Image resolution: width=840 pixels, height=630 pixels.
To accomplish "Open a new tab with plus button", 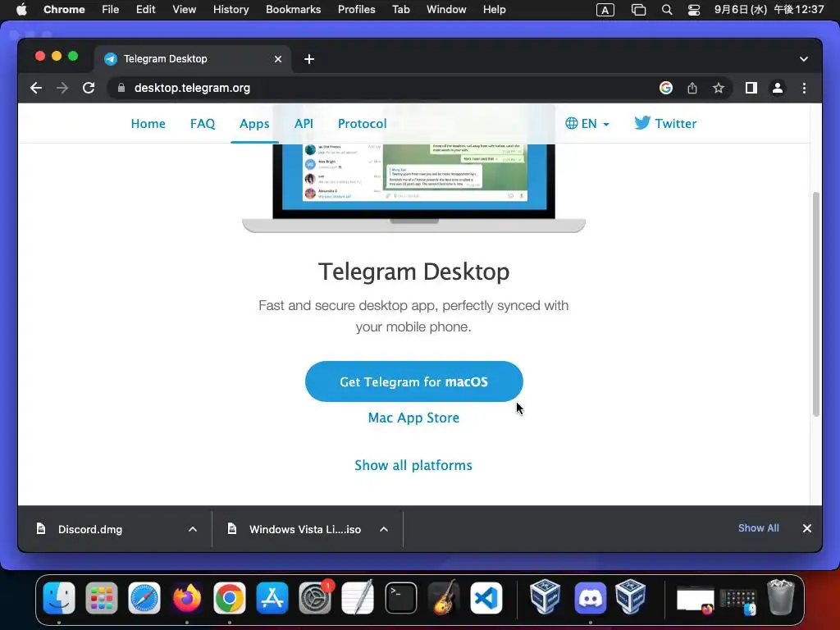I will click(309, 59).
